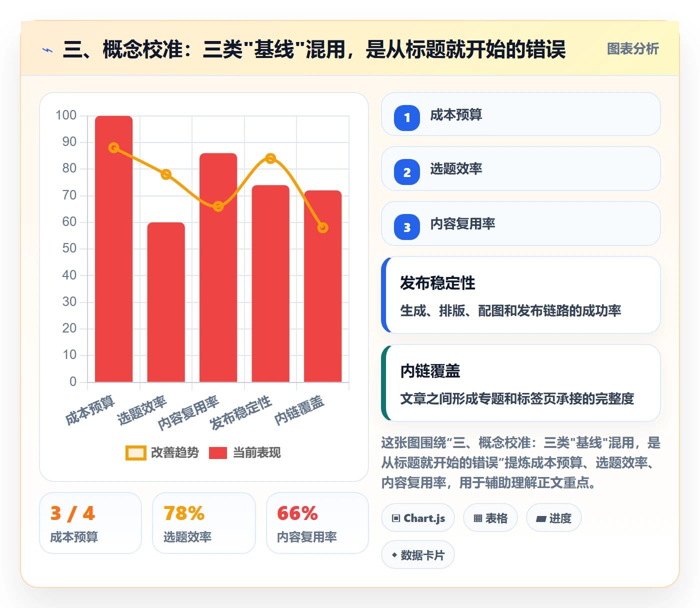Click the 数据卡片 tag
This screenshot has height=608, width=700.
[418, 555]
